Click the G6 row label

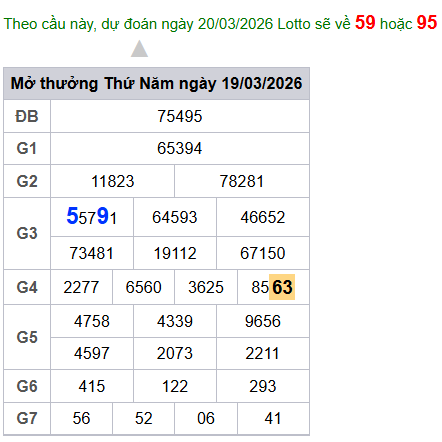(x=27, y=386)
